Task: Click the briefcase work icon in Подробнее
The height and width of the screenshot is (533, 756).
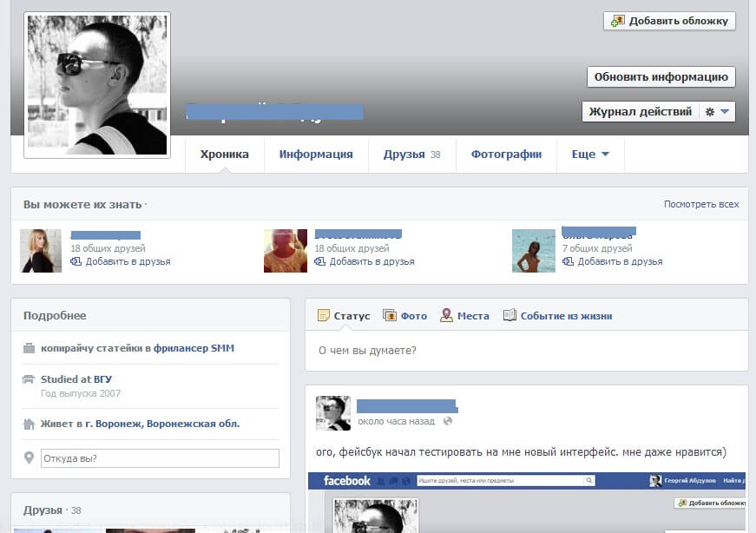Action: [x=29, y=349]
